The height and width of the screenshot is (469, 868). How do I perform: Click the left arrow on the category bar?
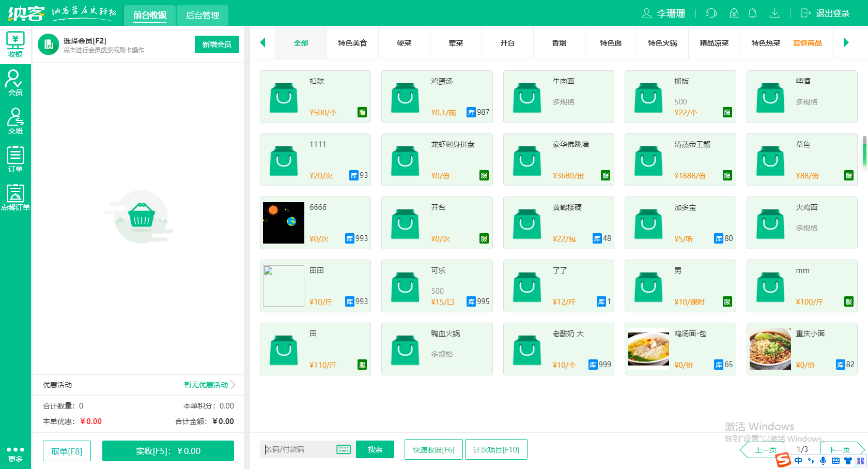tap(262, 43)
